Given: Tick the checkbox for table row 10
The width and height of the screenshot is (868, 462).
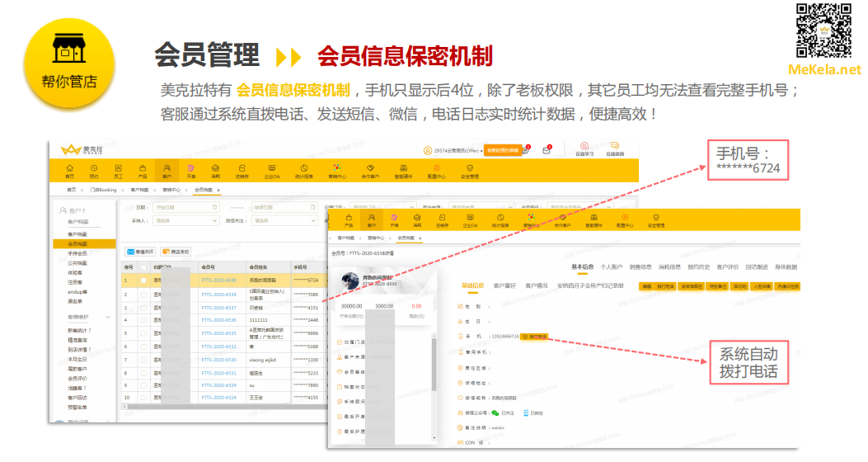Looking at the screenshot, I should point(143,398).
